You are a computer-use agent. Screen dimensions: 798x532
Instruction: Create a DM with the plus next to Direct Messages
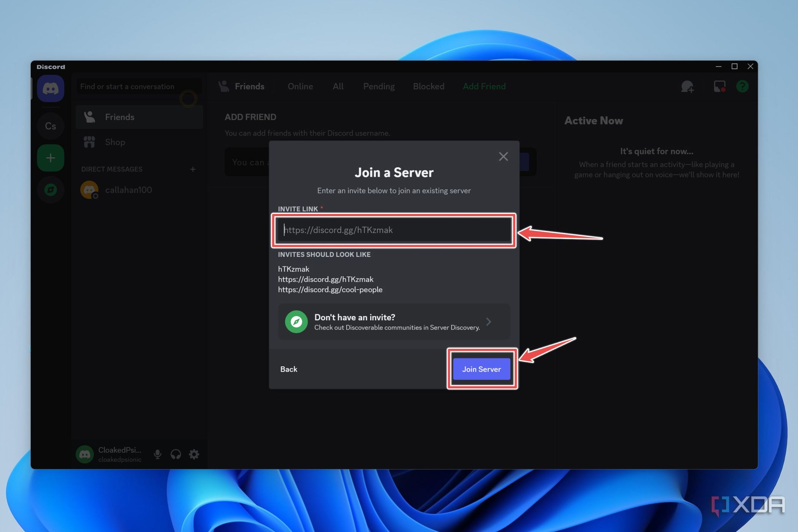point(193,169)
